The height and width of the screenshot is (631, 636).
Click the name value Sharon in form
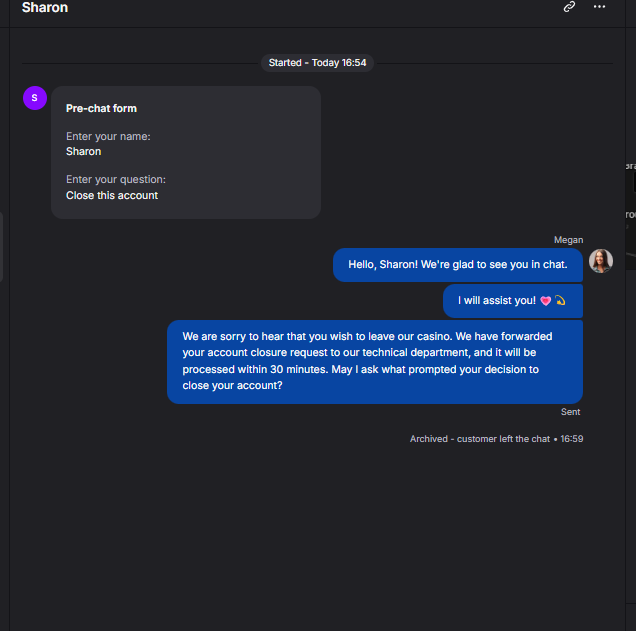tap(84, 151)
